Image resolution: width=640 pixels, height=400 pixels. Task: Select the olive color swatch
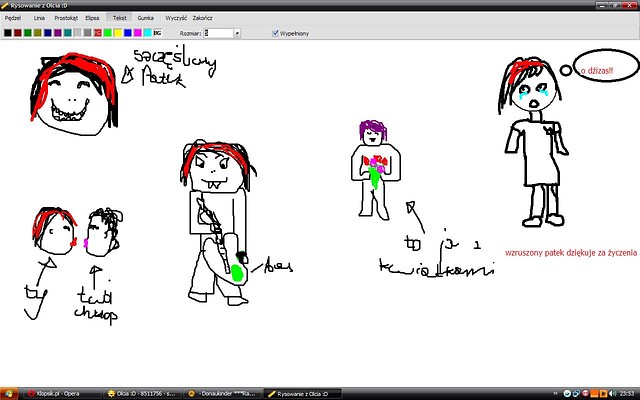[x=38, y=33]
